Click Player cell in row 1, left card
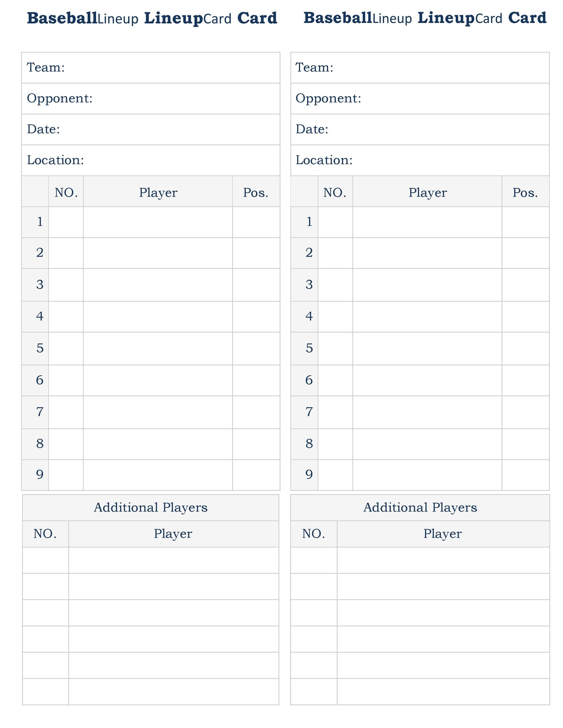 pos(158,222)
